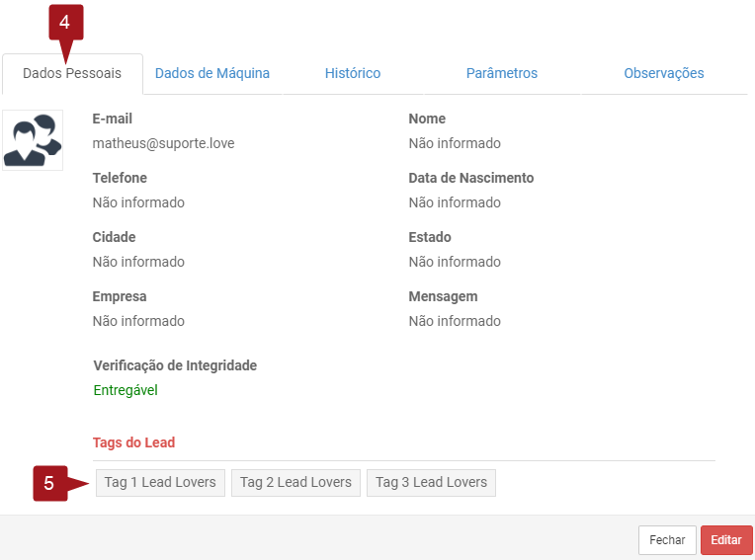Click the lead profile avatar icon
Viewport: 755px width, 560px height.
(33, 140)
